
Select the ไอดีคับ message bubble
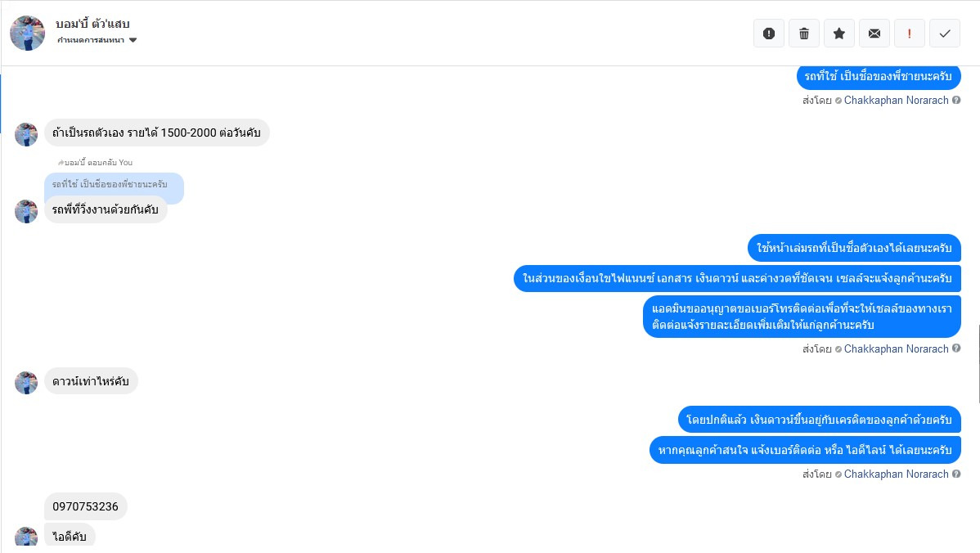pyautogui.click(x=70, y=537)
